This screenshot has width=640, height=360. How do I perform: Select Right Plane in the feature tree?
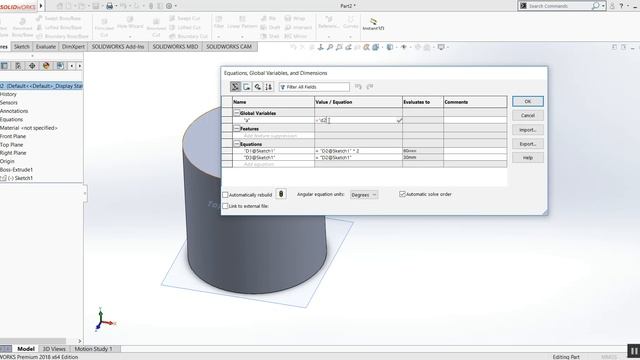[x=13, y=153]
